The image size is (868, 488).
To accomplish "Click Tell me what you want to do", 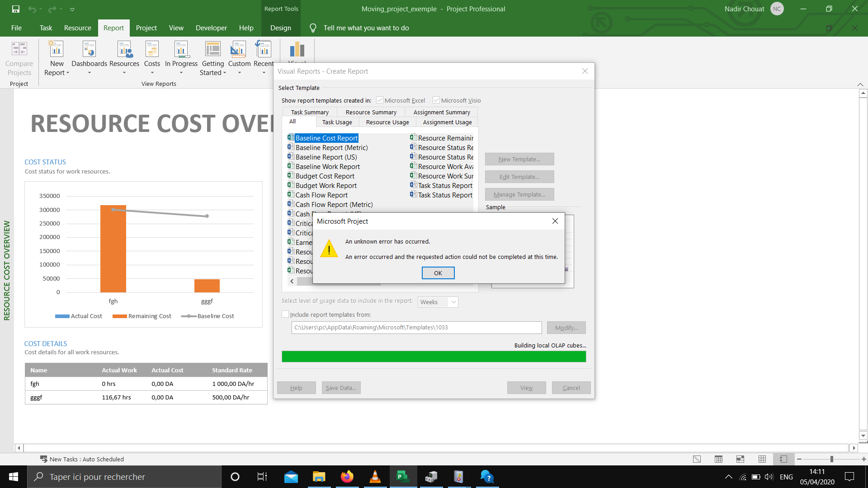I will (366, 28).
